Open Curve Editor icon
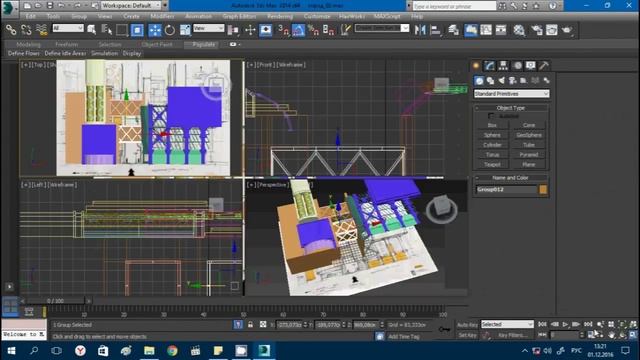The height and width of the screenshot is (360, 640). (x=486, y=30)
